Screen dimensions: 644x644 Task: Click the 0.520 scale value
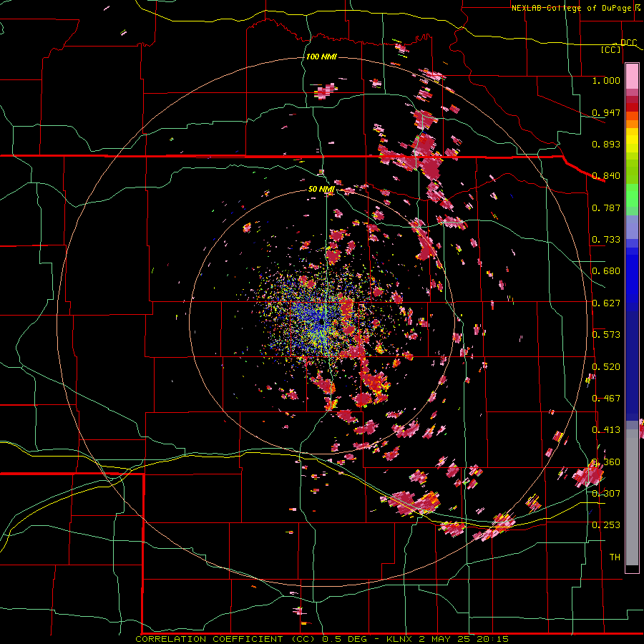click(606, 367)
